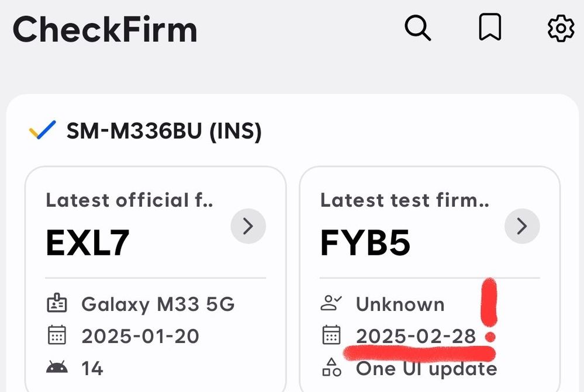
Task: Select the SM-M336BU (INS) device title
Action: (x=164, y=131)
